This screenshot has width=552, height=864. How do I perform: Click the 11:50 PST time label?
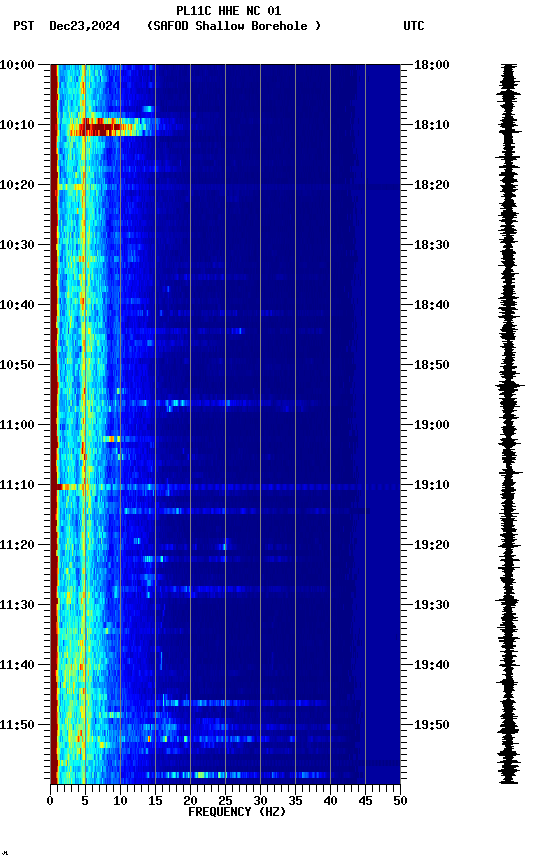[17, 725]
